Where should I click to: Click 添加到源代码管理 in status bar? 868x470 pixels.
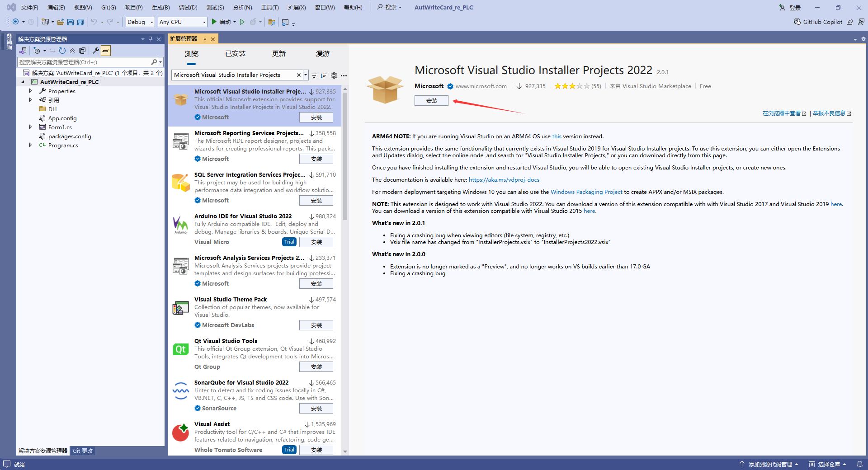tap(769, 464)
